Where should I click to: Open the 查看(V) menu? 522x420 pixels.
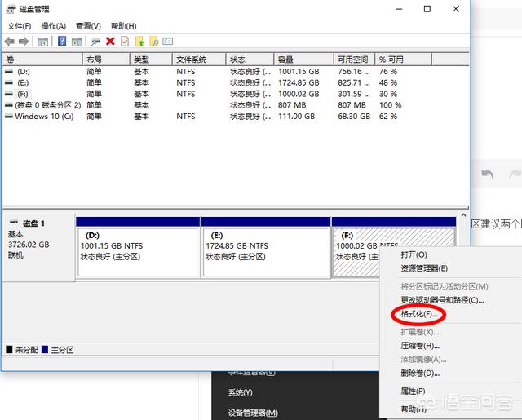tap(88, 26)
